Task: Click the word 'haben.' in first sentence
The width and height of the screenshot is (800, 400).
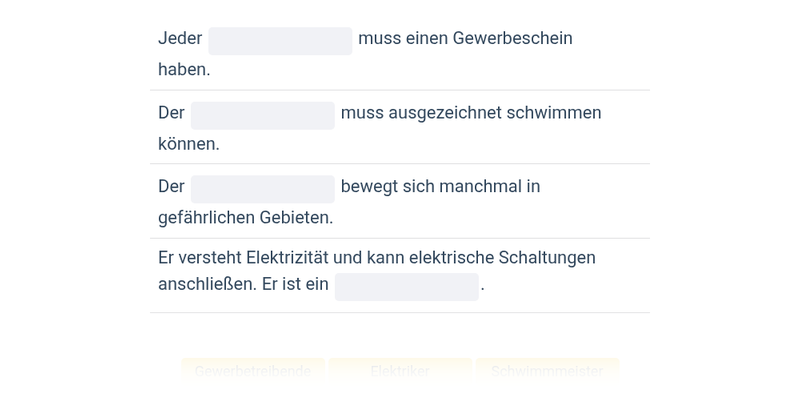Action: 184,69
